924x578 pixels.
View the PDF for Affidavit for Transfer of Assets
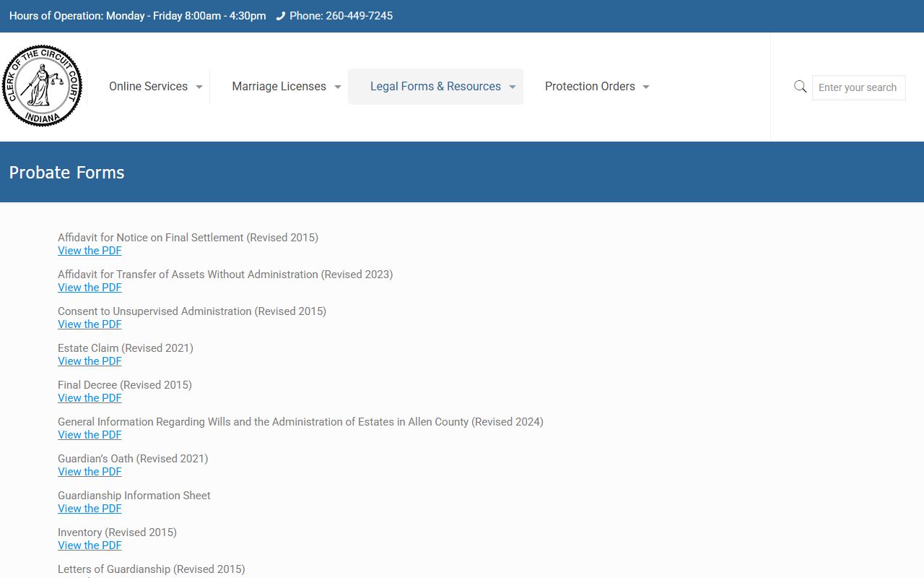tap(90, 288)
